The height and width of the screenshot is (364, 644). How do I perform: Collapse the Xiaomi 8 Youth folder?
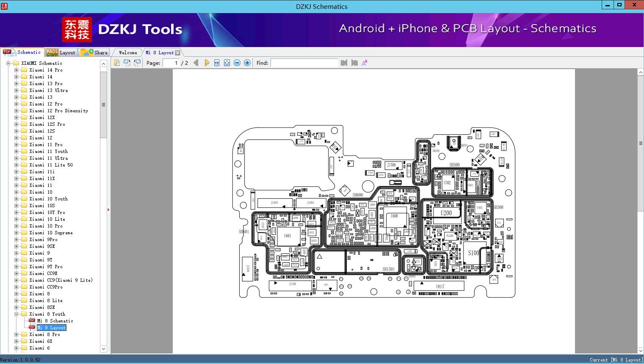pyautogui.click(x=16, y=314)
